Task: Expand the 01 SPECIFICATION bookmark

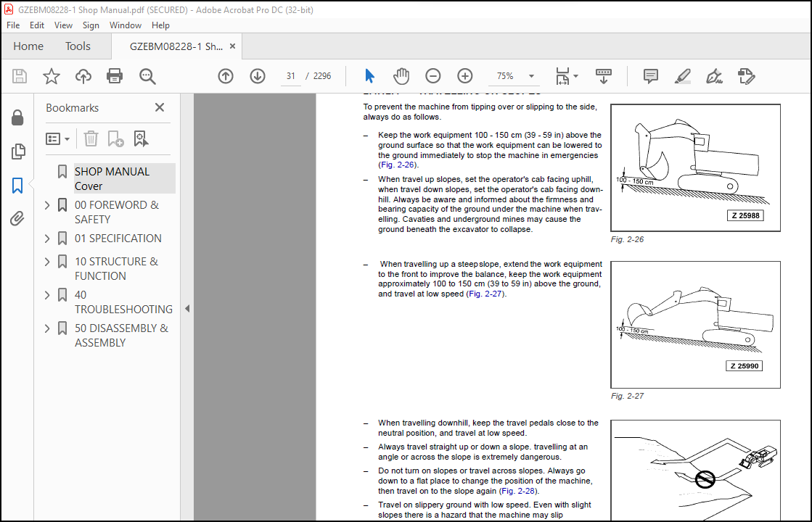Action: tap(47, 239)
